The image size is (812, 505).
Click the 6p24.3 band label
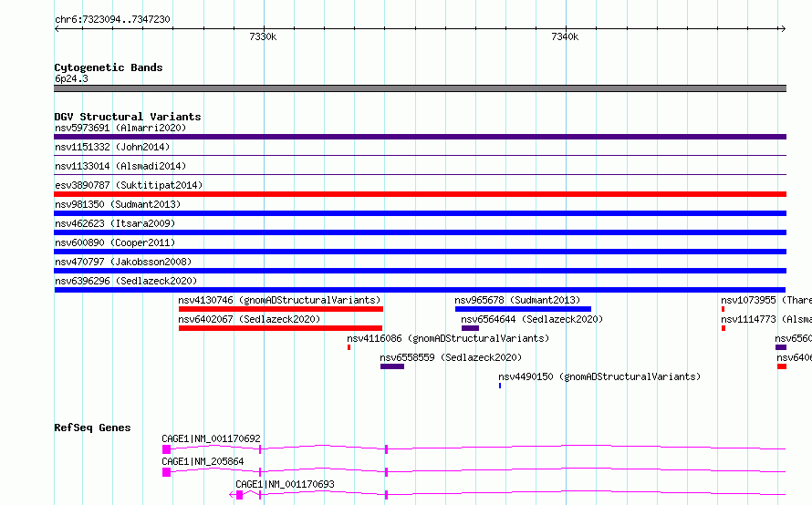[x=71, y=78]
